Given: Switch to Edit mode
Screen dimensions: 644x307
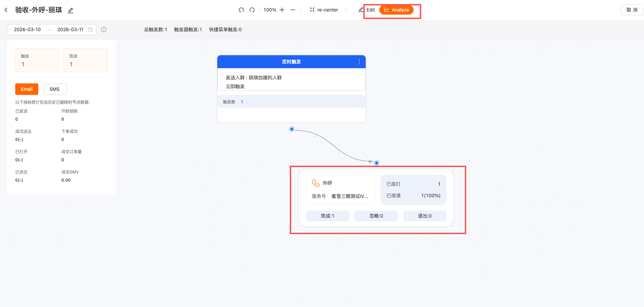Looking at the screenshot, I should [367, 10].
